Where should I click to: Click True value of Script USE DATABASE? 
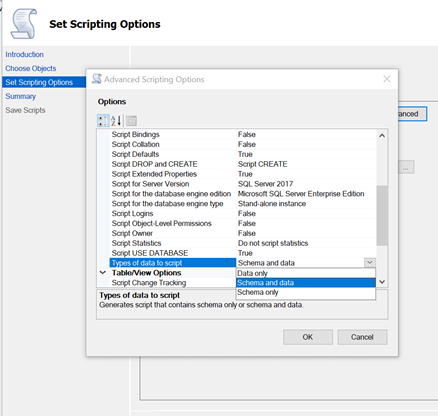point(245,253)
